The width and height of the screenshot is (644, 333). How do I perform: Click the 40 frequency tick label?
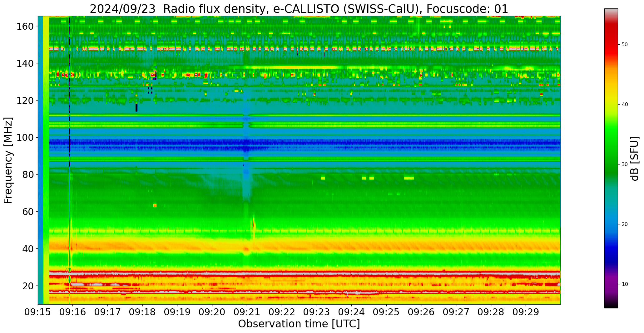[x=28, y=249]
